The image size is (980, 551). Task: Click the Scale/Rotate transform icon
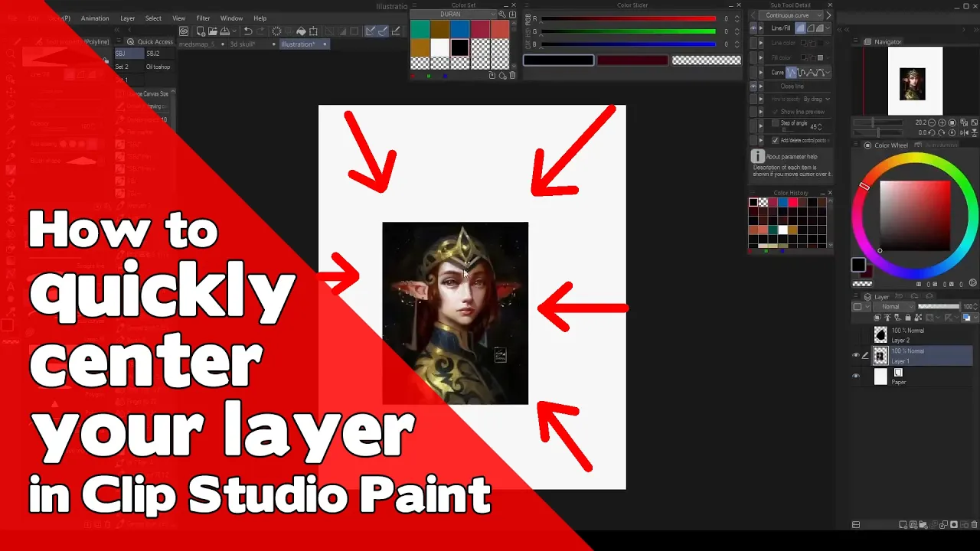coord(314,31)
